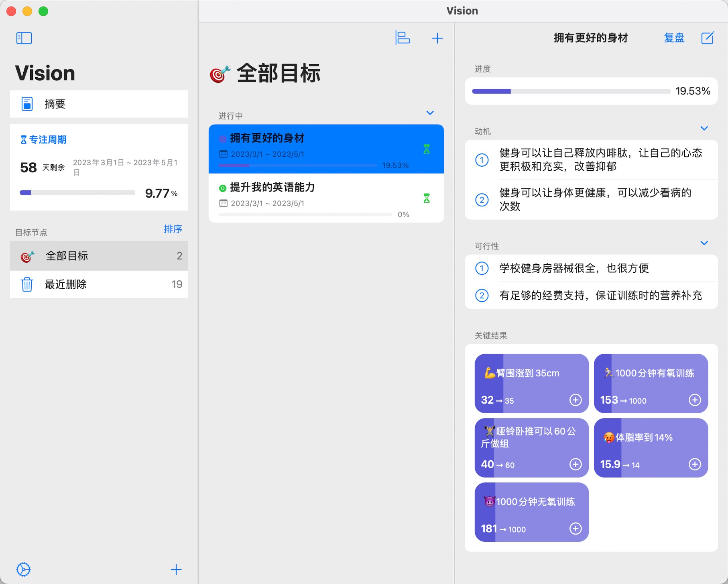Select 最近删除 in the sidebar
728x584 pixels.
tap(99, 284)
